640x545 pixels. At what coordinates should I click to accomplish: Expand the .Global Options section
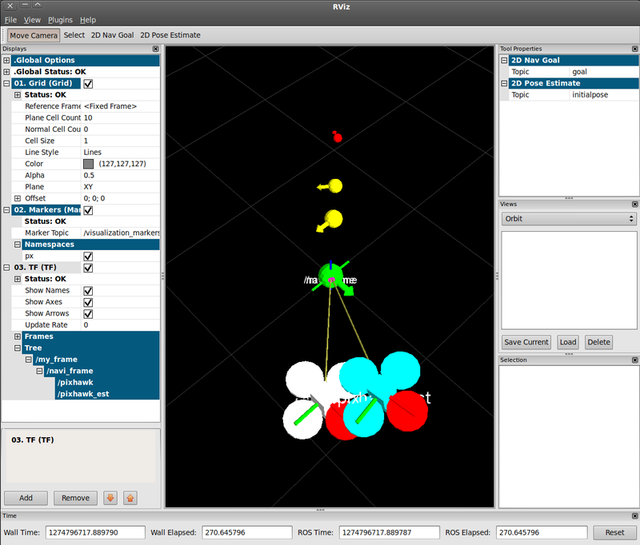pos(7,60)
